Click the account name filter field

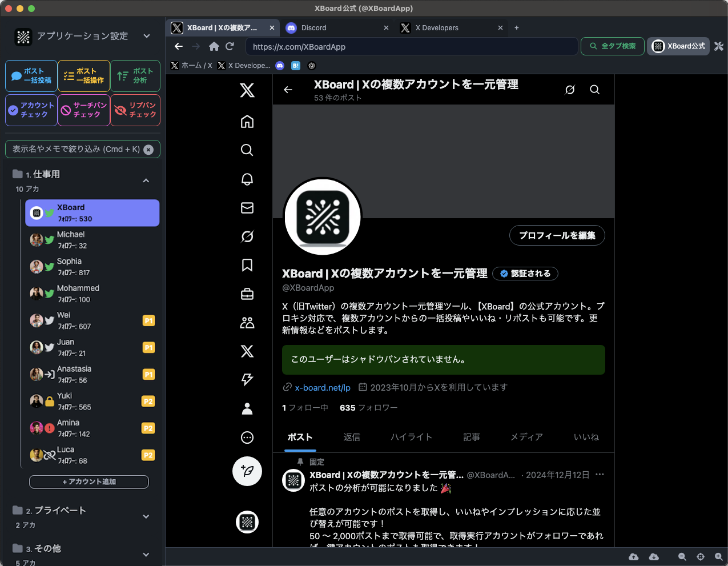coord(83,149)
